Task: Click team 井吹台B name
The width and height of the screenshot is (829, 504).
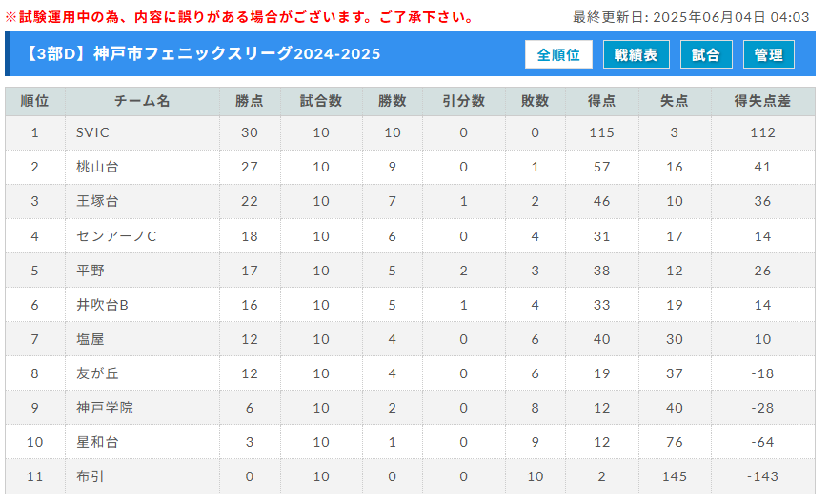Action: (102, 305)
